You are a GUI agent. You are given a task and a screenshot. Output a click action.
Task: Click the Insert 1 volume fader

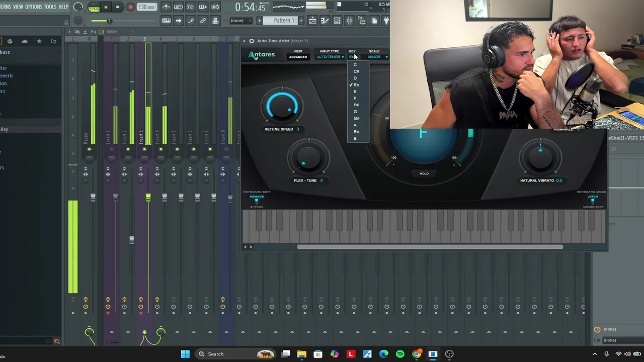[x=115, y=198]
